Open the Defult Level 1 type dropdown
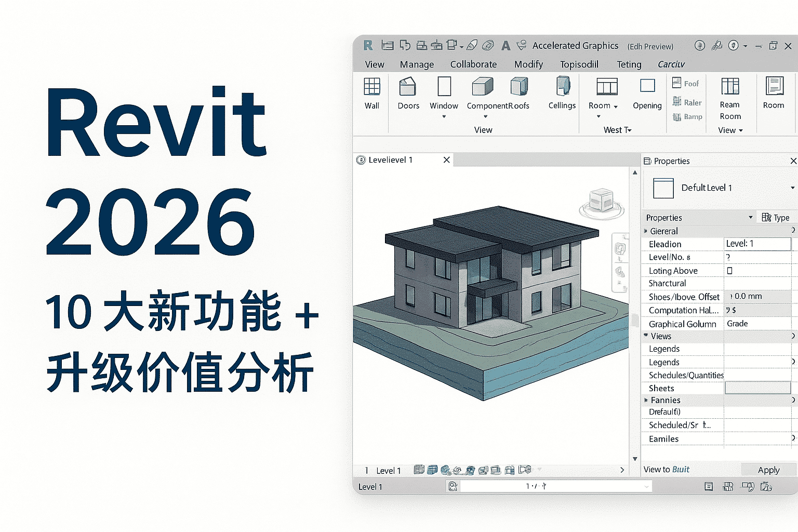This screenshot has width=798, height=532. (x=792, y=188)
